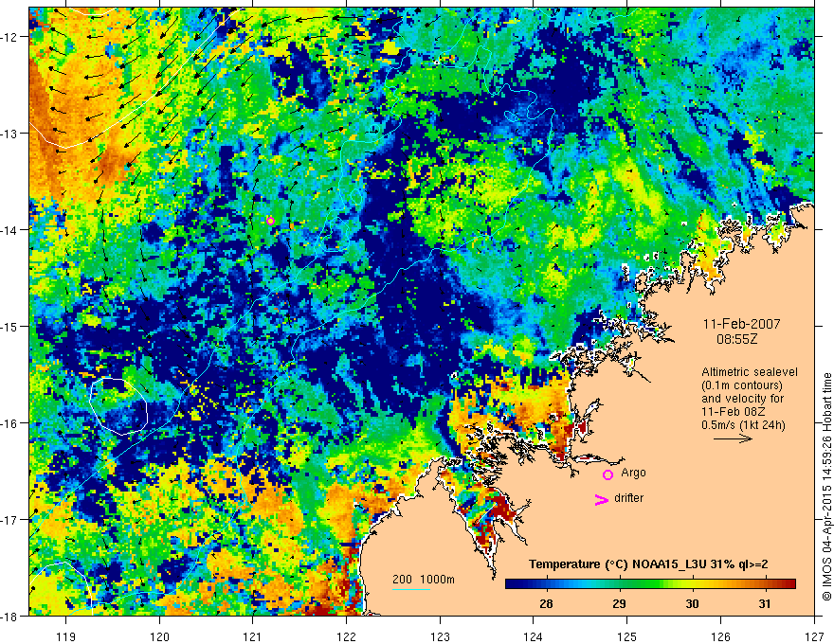
Task: Click the 'Argo' legend label
Action: pos(633,473)
